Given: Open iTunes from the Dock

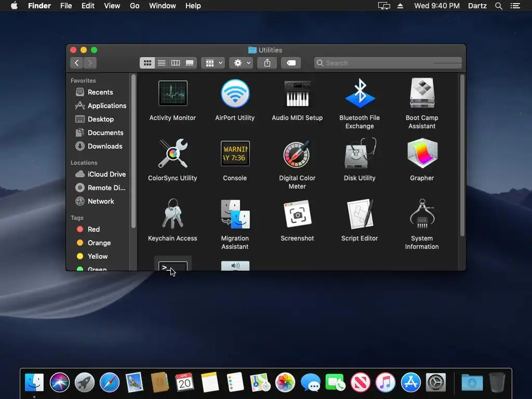Looking at the screenshot, I should pyautogui.click(x=385, y=382).
